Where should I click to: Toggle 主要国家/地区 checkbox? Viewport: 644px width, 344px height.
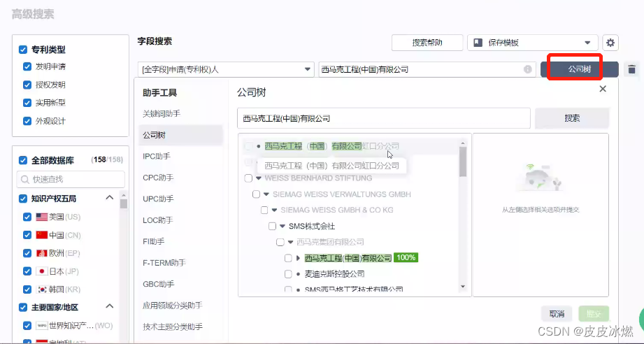pyautogui.click(x=23, y=307)
